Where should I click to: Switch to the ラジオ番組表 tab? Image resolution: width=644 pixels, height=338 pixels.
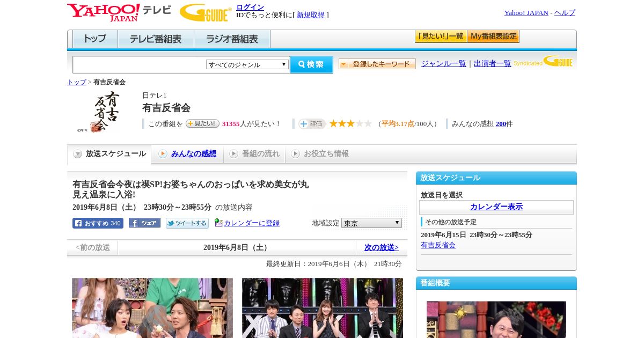pos(232,39)
